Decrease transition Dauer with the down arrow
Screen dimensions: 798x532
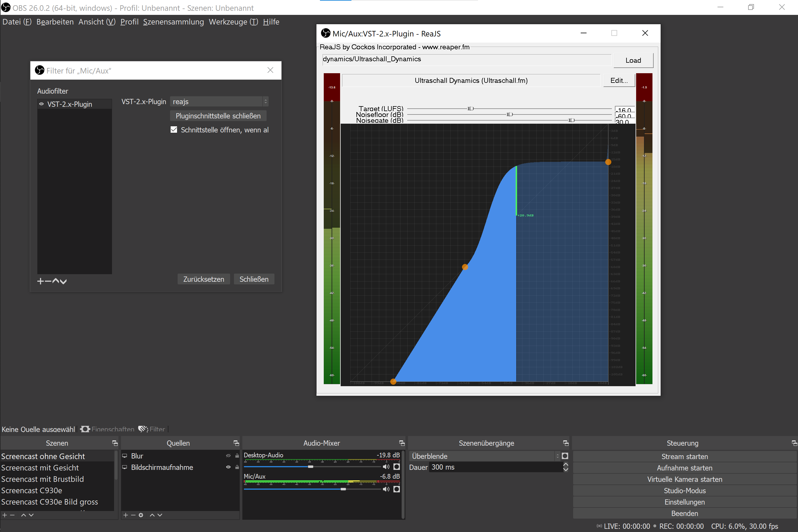pyautogui.click(x=566, y=470)
